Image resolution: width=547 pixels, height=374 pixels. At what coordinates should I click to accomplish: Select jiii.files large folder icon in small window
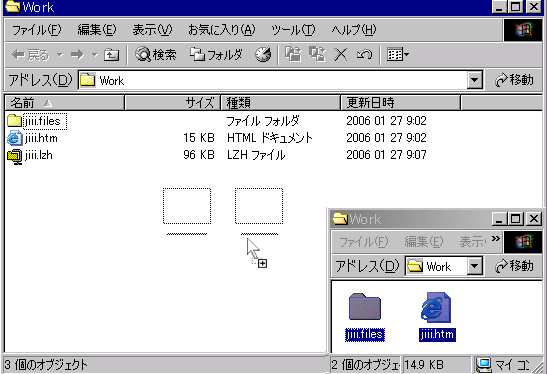tap(365, 306)
